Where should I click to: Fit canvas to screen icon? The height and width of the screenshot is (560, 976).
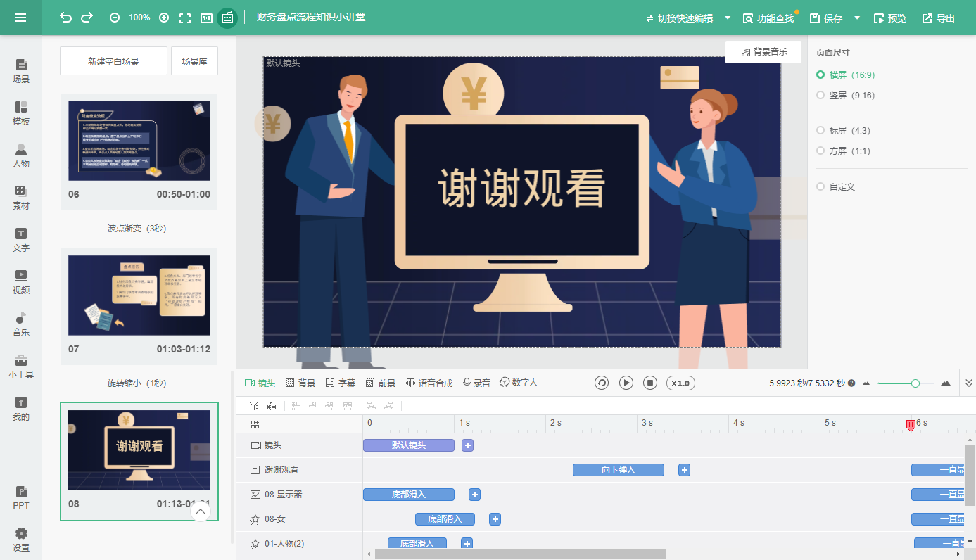click(x=185, y=18)
